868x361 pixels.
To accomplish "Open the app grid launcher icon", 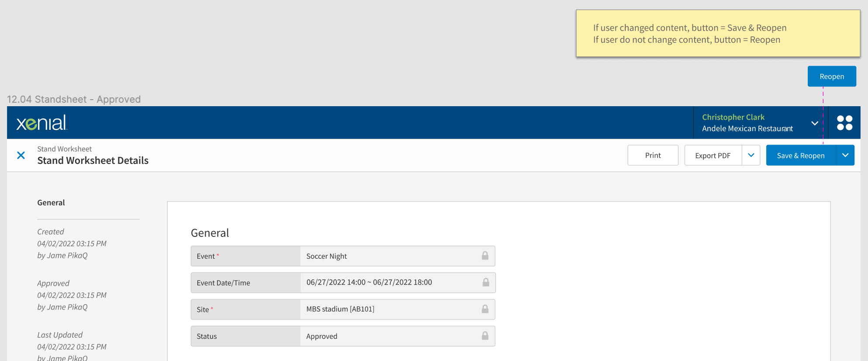I will click(844, 123).
